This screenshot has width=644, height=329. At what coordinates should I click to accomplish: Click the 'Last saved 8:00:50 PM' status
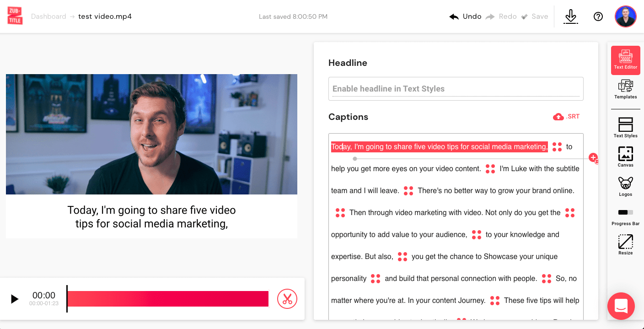[293, 16]
